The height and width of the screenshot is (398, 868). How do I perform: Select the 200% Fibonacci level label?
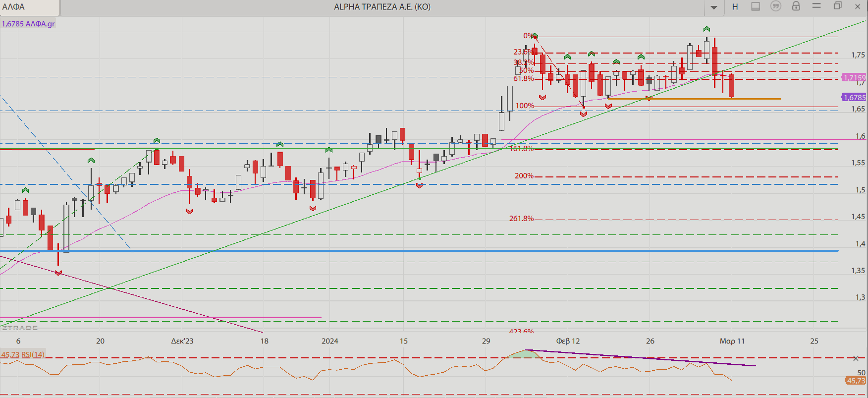click(524, 175)
